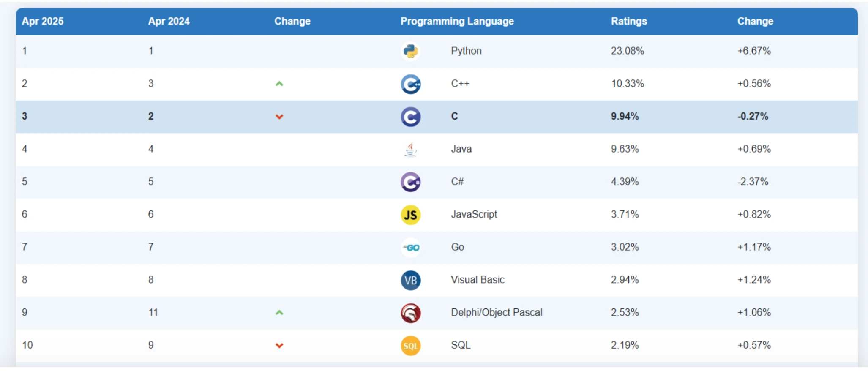
Task: Click the Delphi helmet logo icon
Action: [410, 313]
